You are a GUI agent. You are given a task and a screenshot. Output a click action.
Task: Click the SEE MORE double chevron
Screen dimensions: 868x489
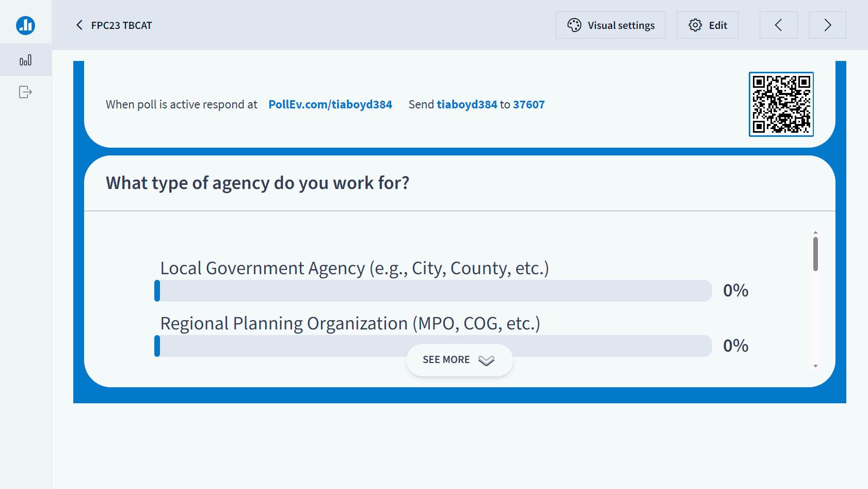(x=486, y=360)
